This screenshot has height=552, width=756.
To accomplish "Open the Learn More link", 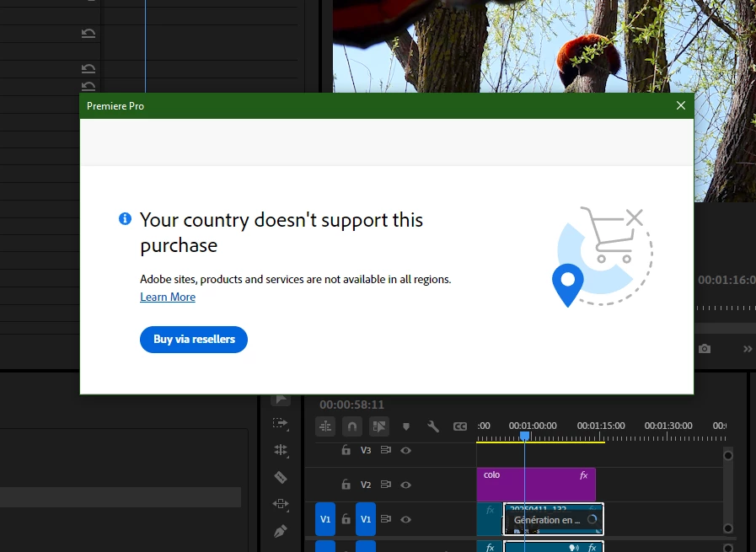I will point(168,297).
